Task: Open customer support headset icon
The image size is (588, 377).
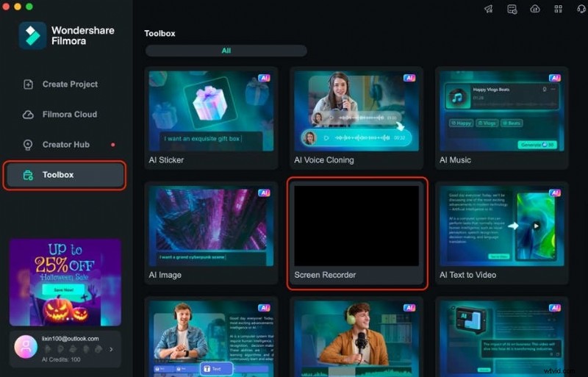Action: tap(581, 9)
